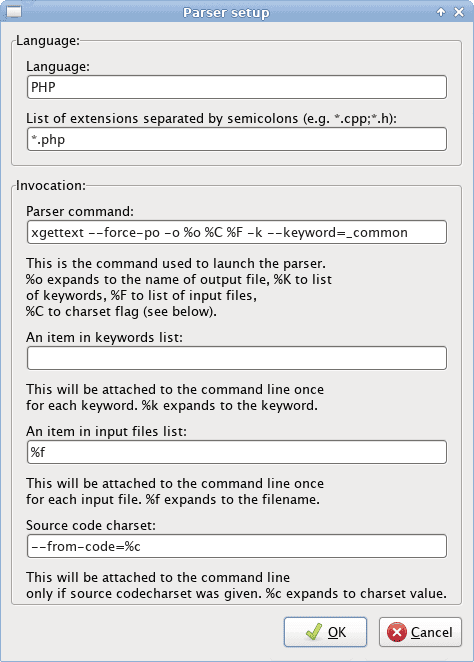Click the roll-up arrow icon in title bar
Viewport: 474px width, 662px height.
click(441, 12)
